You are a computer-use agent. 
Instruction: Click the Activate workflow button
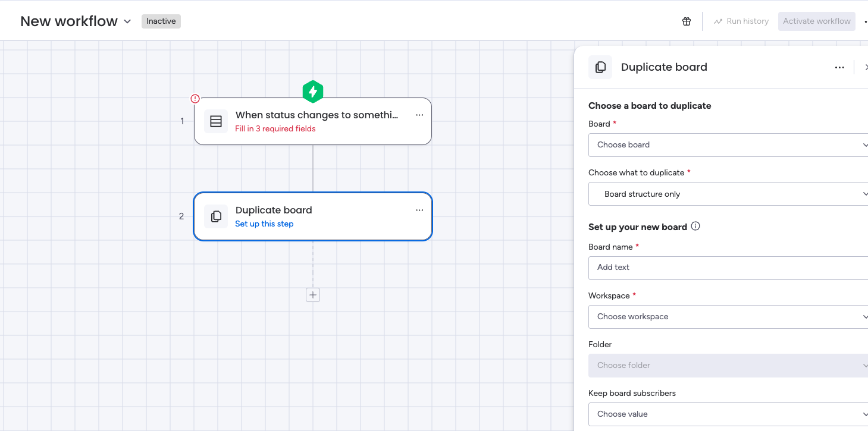point(816,21)
